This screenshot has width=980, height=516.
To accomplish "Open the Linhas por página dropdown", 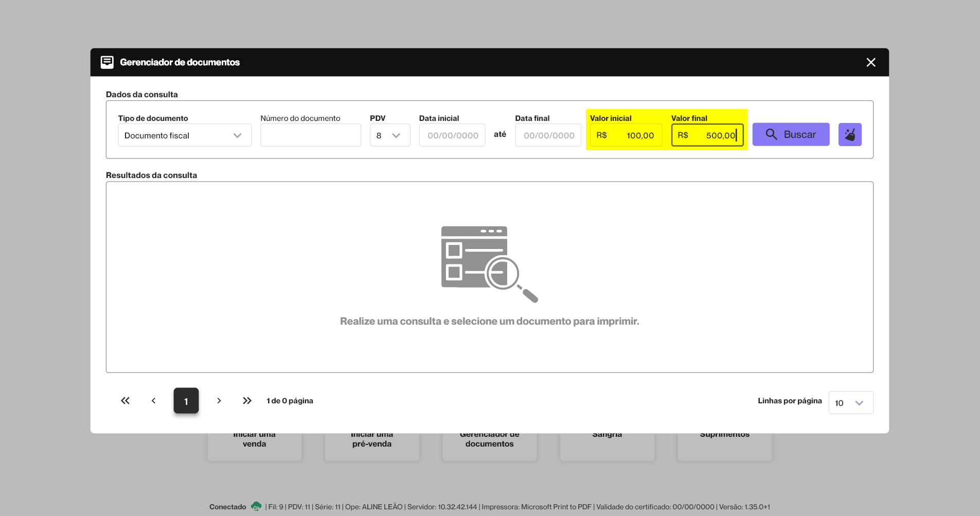I will pos(850,403).
